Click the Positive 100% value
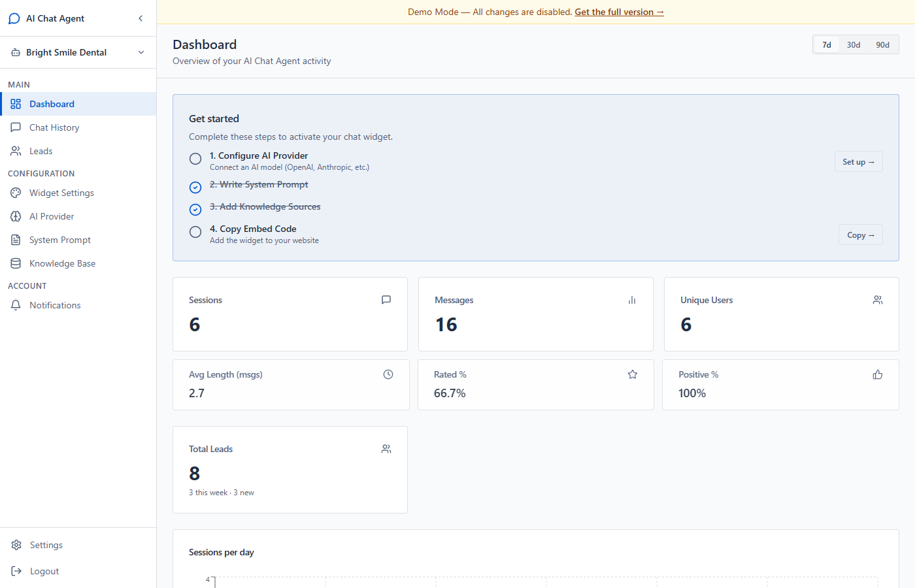The width and height of the screenshot is (915, 588). pyautogui.click(x=692, y=393)
